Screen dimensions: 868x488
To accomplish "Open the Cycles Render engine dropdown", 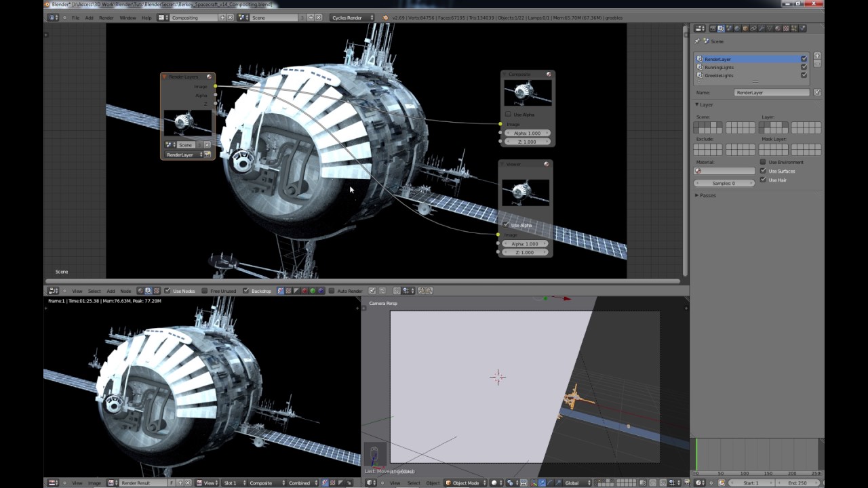I will point(353,17).
